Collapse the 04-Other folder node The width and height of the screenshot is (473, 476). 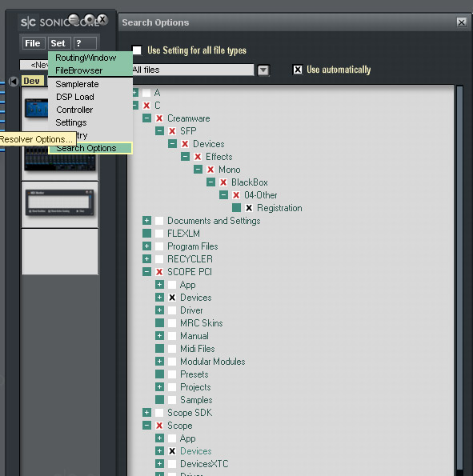pyautogui.click(x=223, y=195)
